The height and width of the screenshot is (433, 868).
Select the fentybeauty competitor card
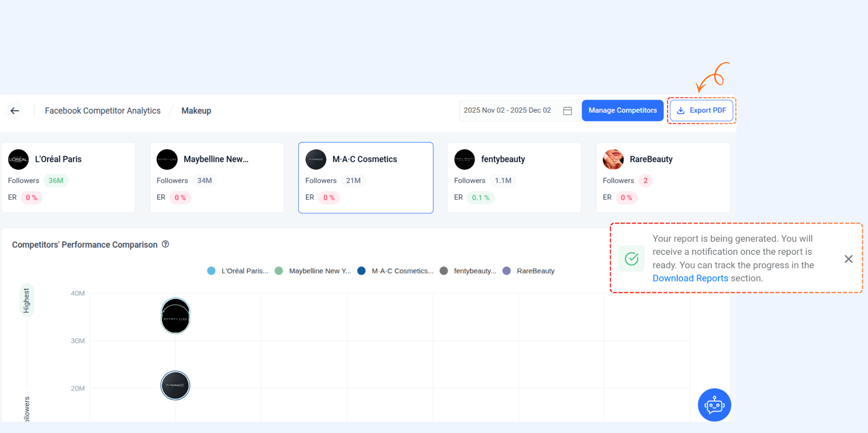tap(514, 178)
